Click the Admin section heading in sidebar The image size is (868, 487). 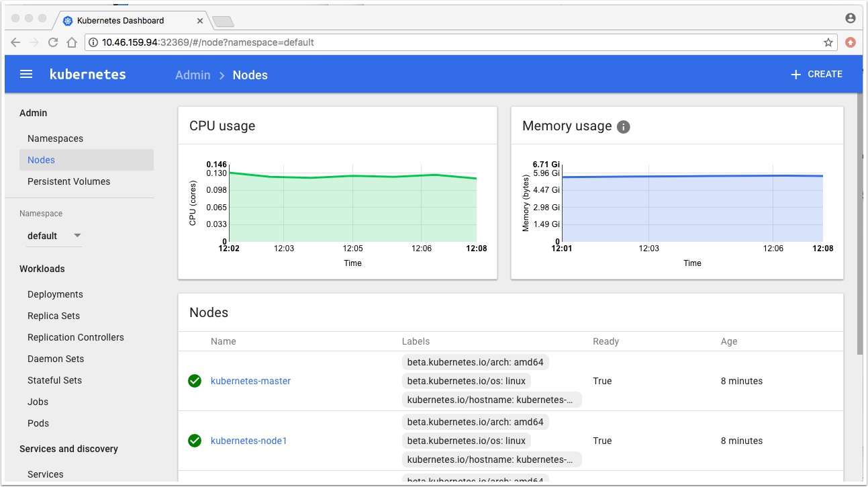pyautogui.click(x=33, y=113)
